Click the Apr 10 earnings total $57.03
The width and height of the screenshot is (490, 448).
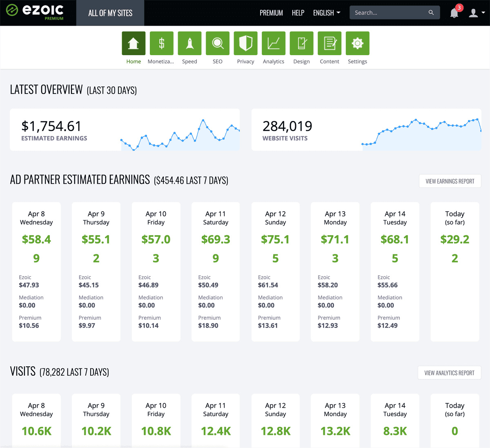pos(156,249)
